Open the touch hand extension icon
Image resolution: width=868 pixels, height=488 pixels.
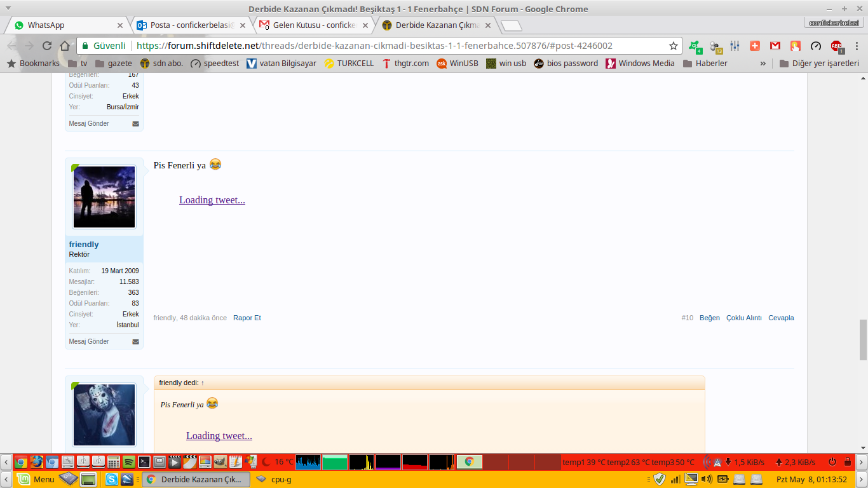tap(796, 46)
